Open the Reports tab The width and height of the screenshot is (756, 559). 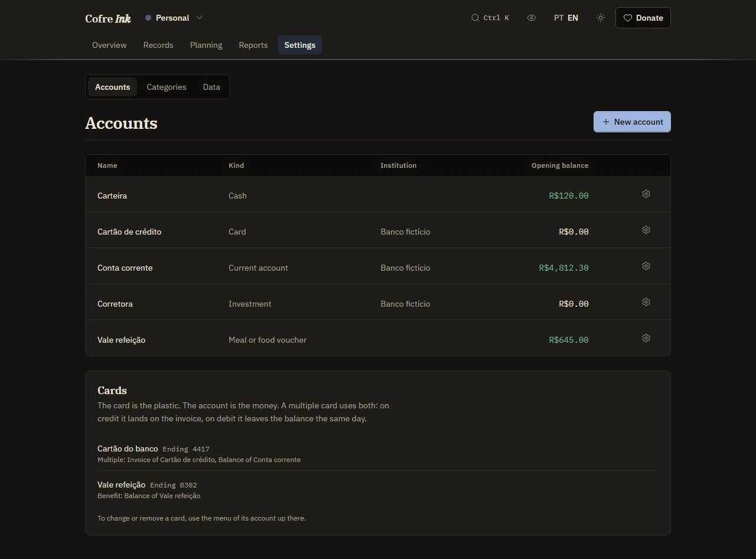pos(253,45)
